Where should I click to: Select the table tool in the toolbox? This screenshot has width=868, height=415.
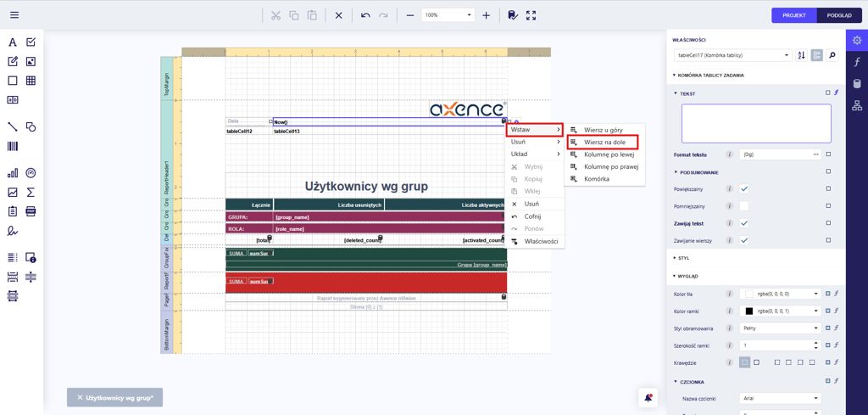[x=31, y=81]
